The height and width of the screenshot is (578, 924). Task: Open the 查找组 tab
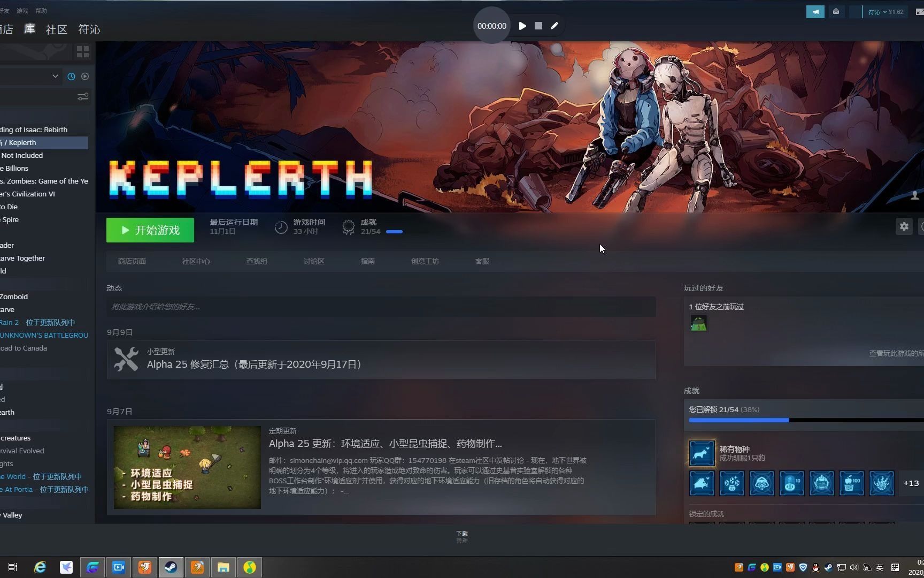[x=257, y=261]
